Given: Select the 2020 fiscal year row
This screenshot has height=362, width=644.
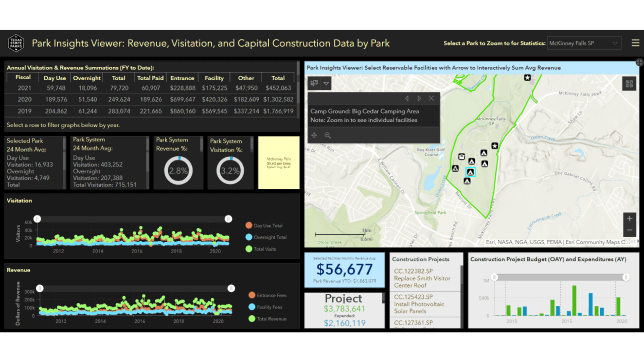Looking at the screenshot, I should point(150,99).
